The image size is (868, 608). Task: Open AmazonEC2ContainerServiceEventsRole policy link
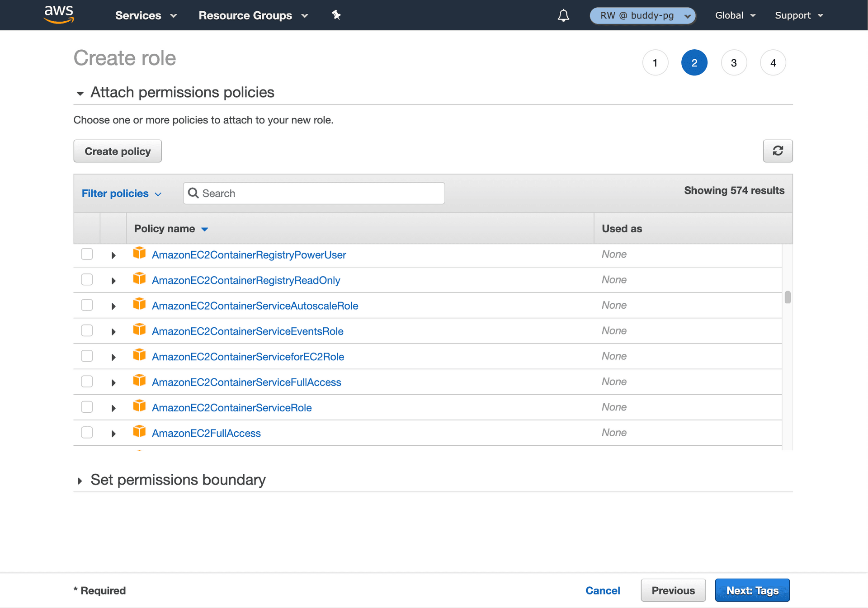[248, 331]
